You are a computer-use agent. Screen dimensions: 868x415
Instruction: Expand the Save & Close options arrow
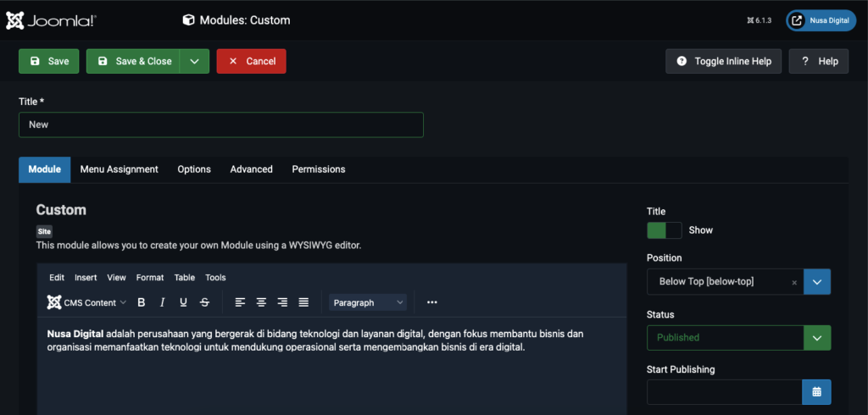click(x=194, y=62)
